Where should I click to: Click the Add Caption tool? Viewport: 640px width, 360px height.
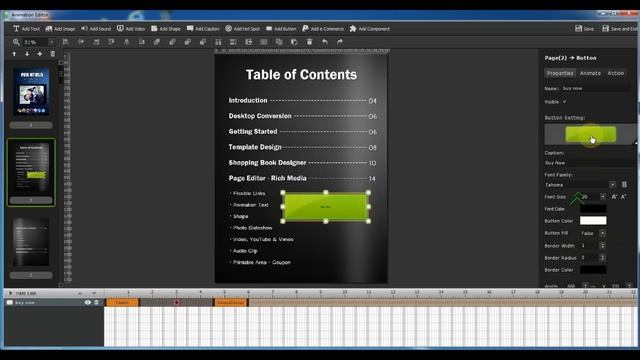[x=203, y=29]
